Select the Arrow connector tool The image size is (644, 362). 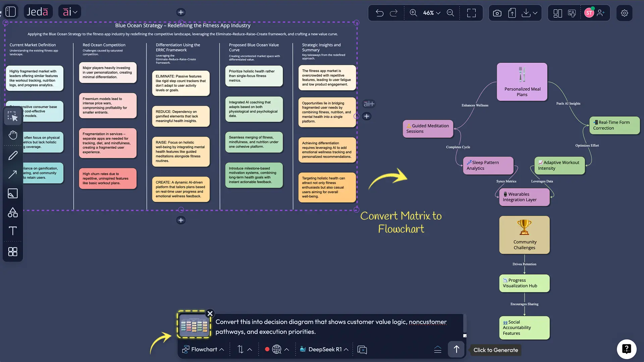point(12,174)
